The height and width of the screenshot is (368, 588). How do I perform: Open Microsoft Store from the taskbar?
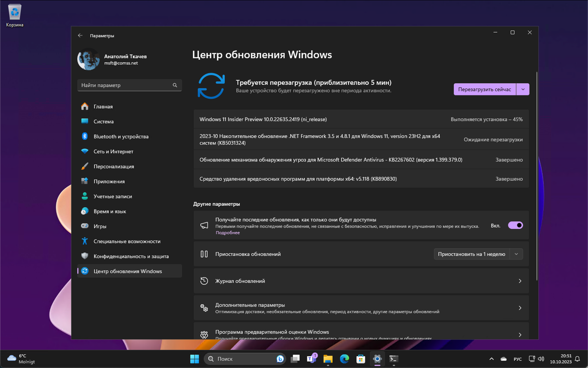pos(361,359)
